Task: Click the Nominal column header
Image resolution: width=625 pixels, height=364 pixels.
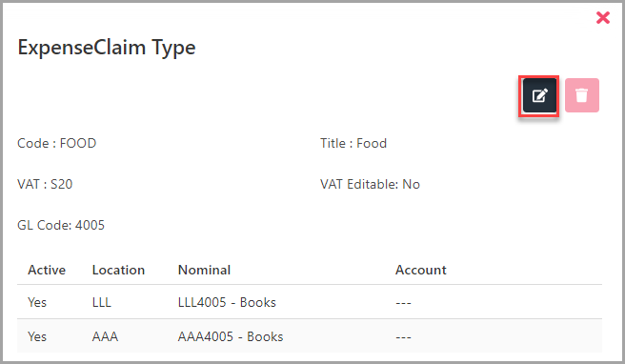Action: point(204,270)
